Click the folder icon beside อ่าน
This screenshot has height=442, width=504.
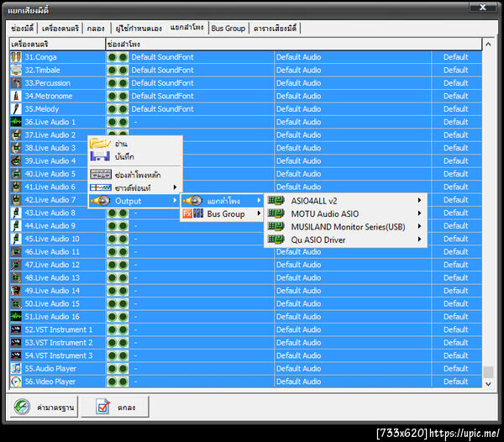click(100, 144)
